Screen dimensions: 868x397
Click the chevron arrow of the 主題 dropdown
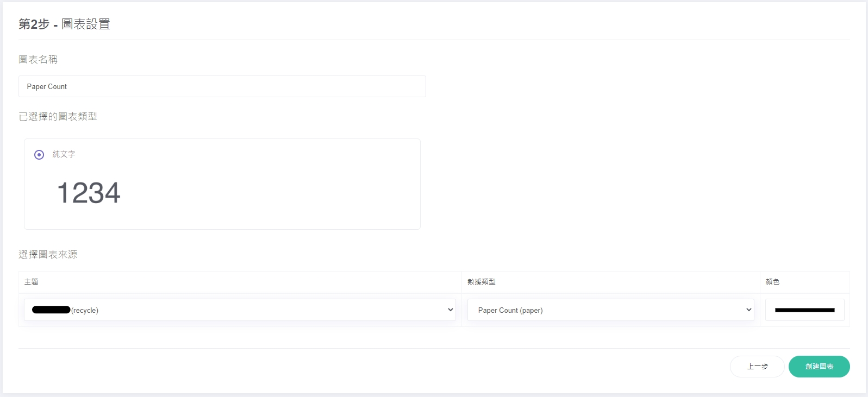coord(450,310)
